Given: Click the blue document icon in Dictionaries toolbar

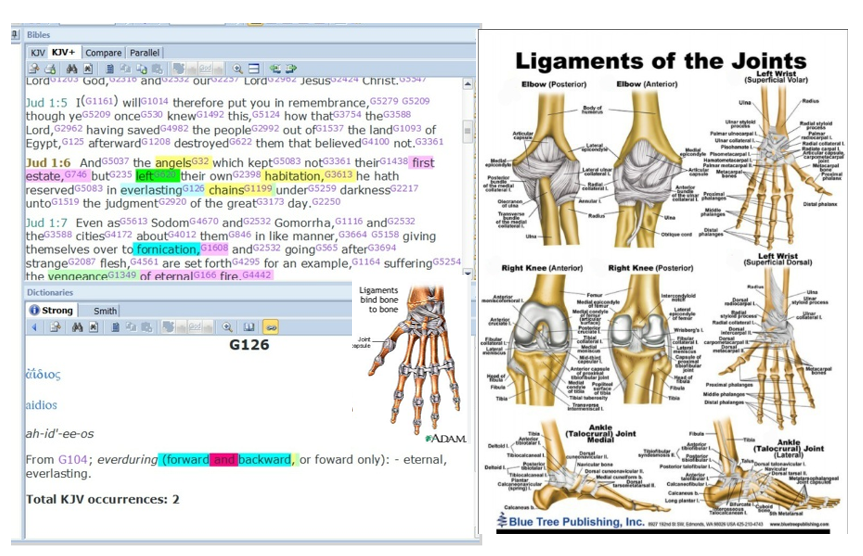Looking at the screenshot, I should 115,327.
